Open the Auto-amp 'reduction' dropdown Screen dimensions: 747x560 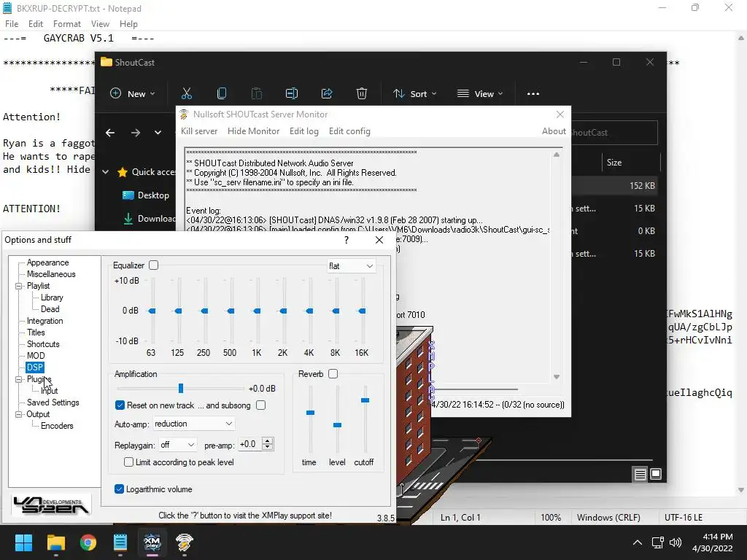194,424
